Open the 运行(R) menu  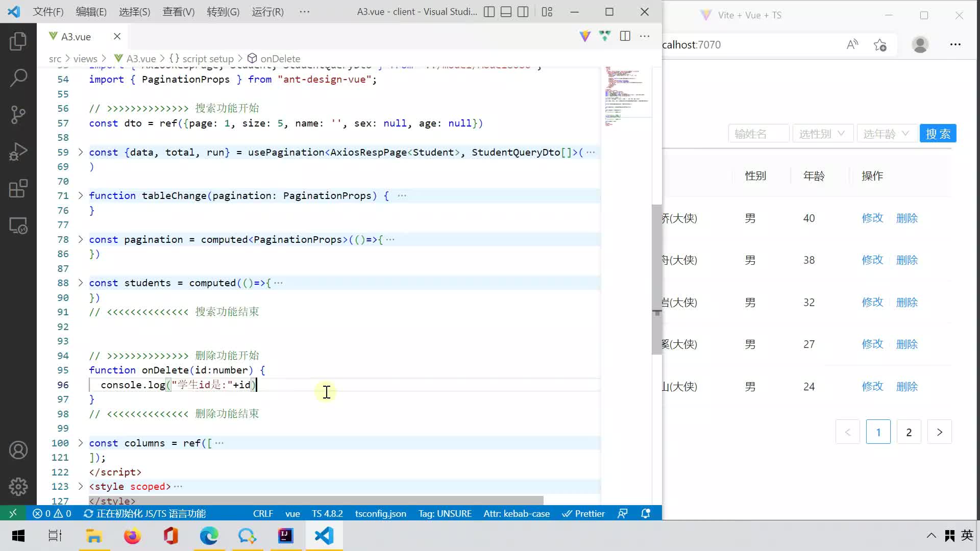267,12
